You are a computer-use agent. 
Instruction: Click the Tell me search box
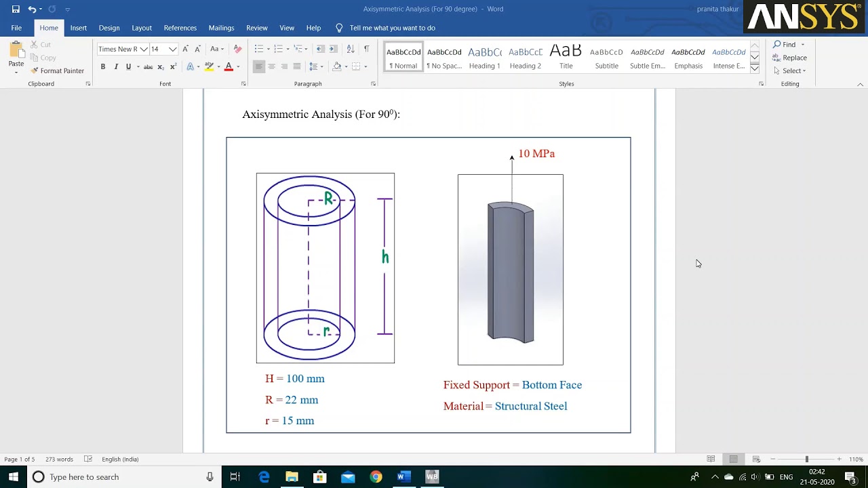[385, 28]
